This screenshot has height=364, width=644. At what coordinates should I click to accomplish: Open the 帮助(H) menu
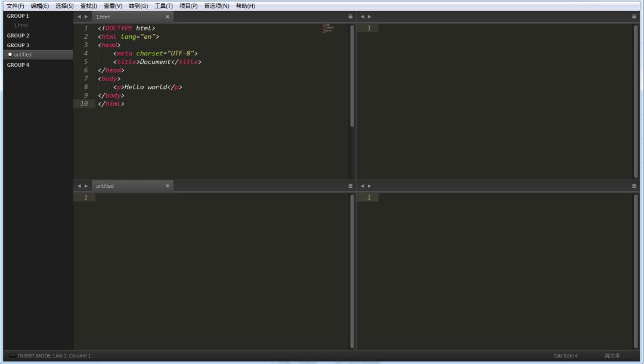click(245, 6)
